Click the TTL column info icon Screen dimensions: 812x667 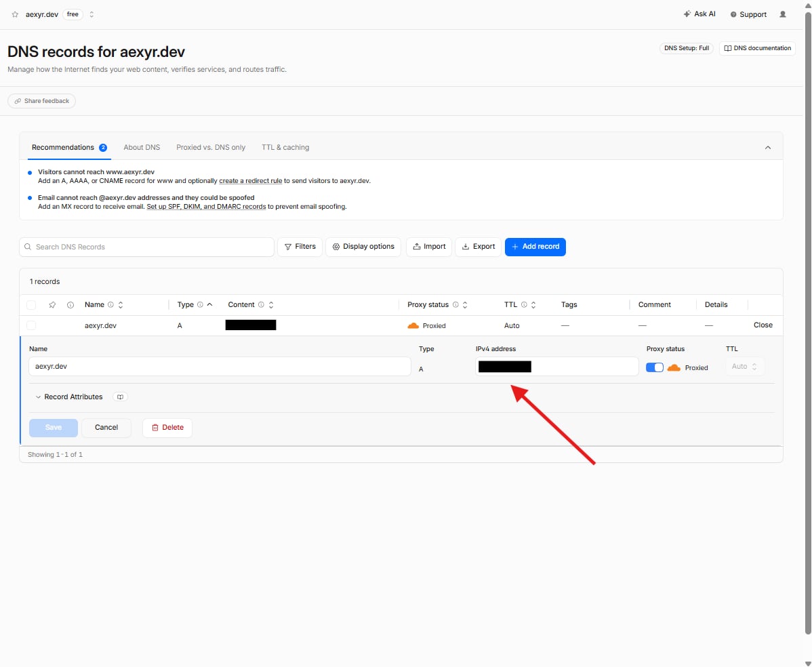tap(524, 305)
